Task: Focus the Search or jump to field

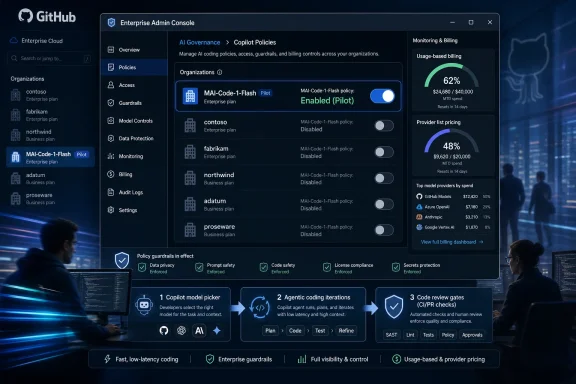Action: coord(50,58)
